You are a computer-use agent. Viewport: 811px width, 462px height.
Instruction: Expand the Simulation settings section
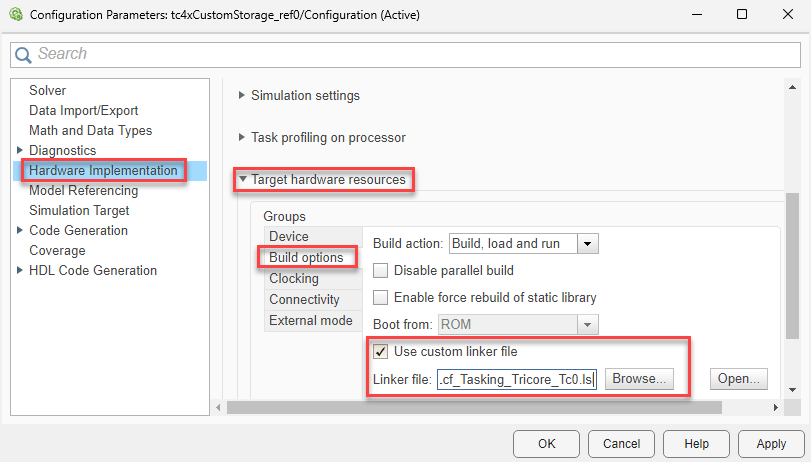coord(241,96)
